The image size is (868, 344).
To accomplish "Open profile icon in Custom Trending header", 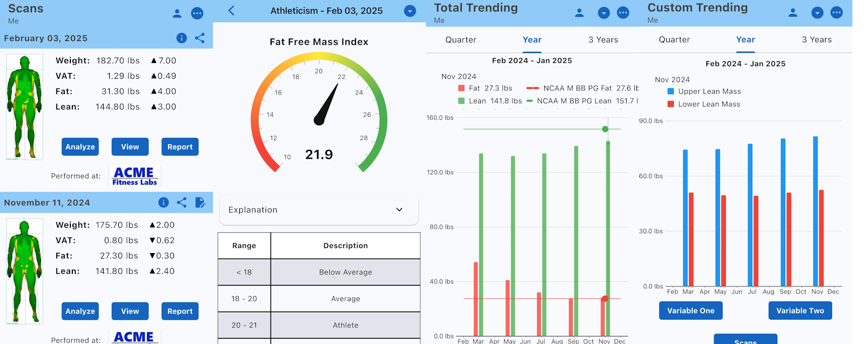I will coord(793,13).
